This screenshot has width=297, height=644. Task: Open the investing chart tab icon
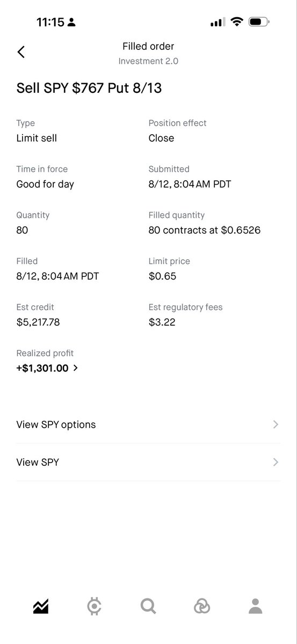(x=41, y=606)
